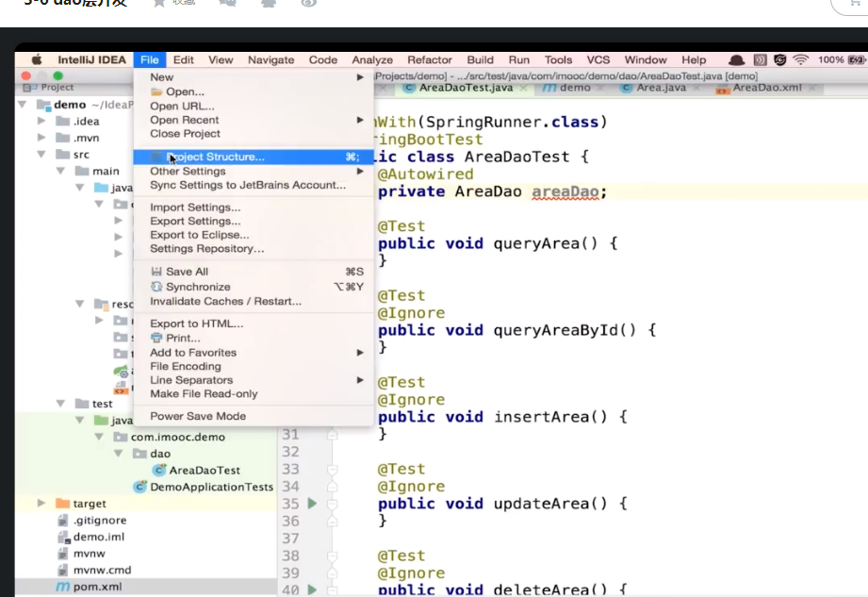Collapse the test folder

pos(60,403)
